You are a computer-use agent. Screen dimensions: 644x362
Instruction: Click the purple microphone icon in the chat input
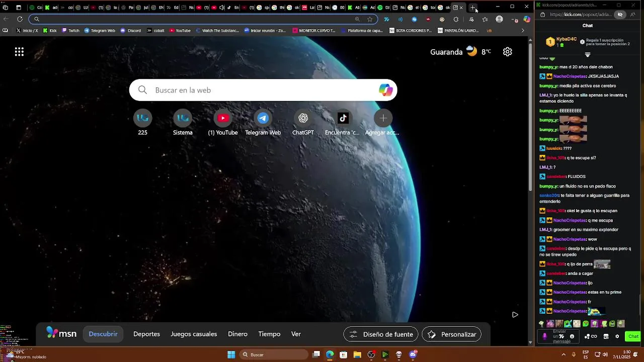tap(544, 336)
